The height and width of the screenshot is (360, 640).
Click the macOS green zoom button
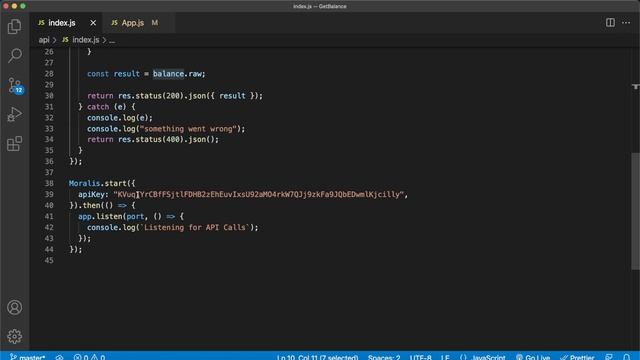[x=23, y=6]
